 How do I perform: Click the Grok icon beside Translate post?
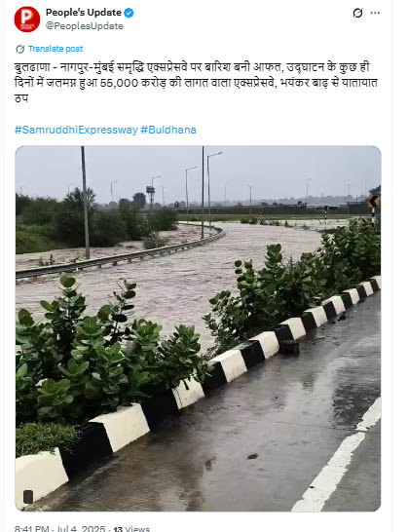pyautogui.click(x=20, y=49)
